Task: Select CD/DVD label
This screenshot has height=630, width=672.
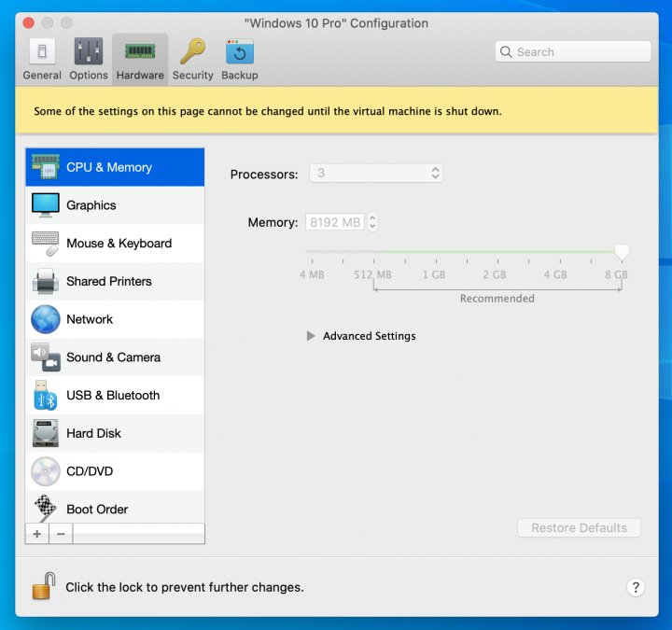Action: [x=90, y=471]
